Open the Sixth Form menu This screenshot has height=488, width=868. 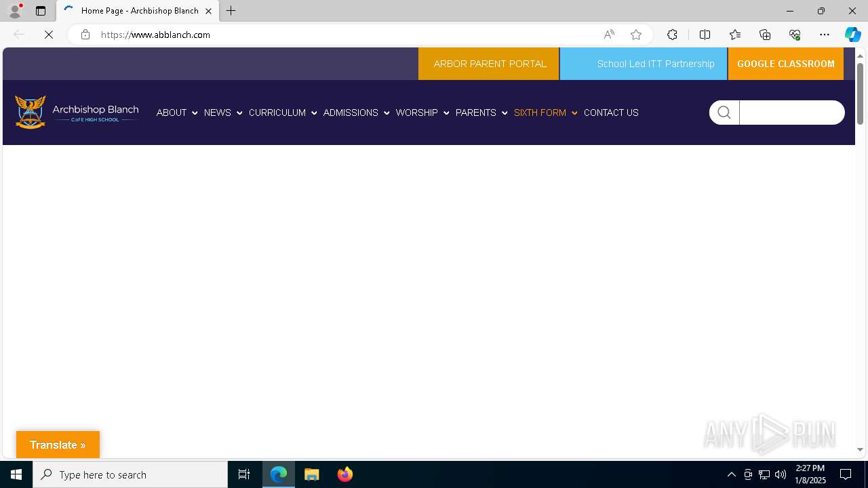coord(540,113)
